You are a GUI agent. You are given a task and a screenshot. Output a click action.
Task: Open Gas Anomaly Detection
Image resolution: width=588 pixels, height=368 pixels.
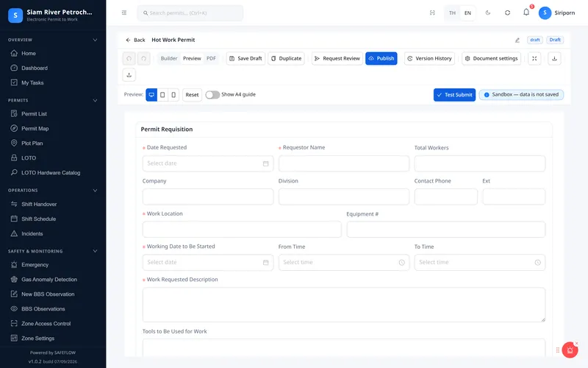click(x=49, y=280)
